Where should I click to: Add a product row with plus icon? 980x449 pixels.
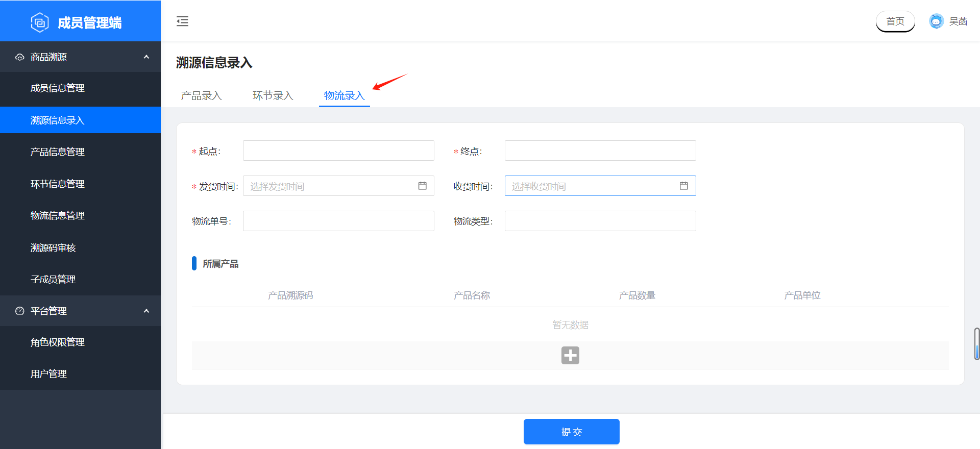pos(570,355)
